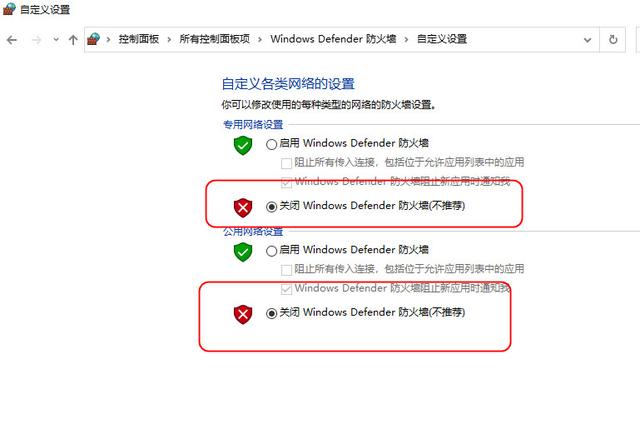Open recent locations dropdown next to forward arrow
Viewport: 640px width, 424px height.
[x=56, y=40]
